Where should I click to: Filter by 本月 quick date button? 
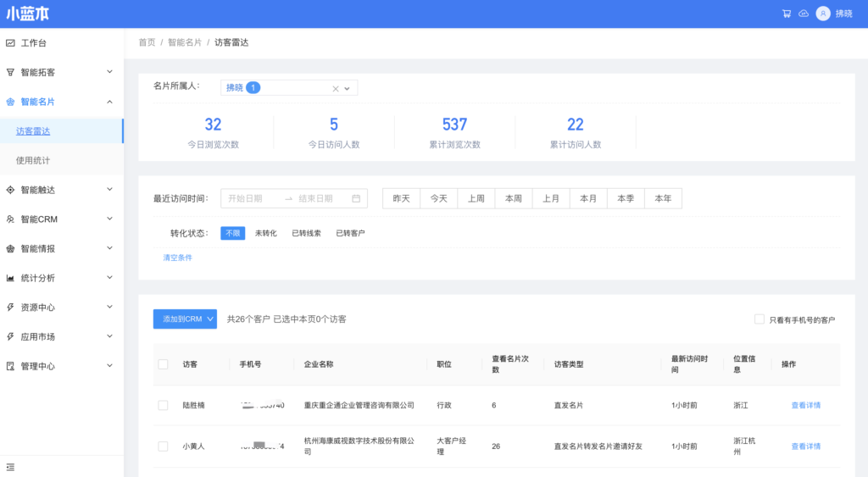pos(588,198)
